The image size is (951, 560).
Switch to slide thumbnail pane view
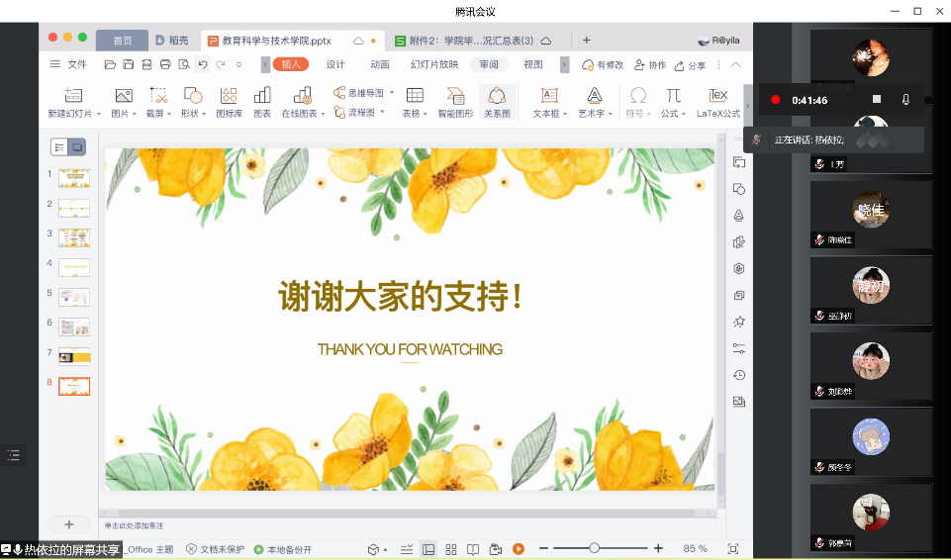(77, 147)
